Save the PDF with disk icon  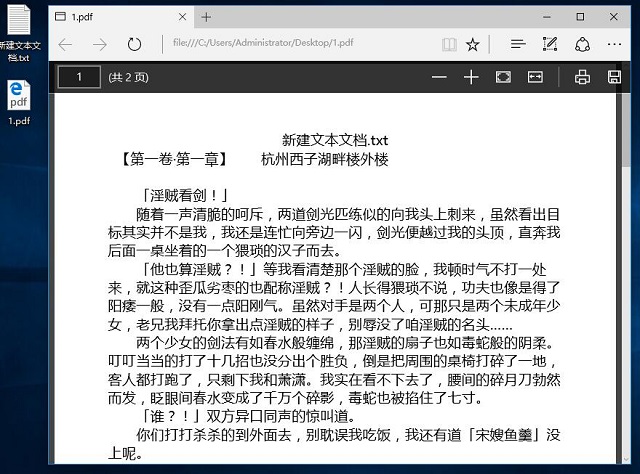(614, 77)
